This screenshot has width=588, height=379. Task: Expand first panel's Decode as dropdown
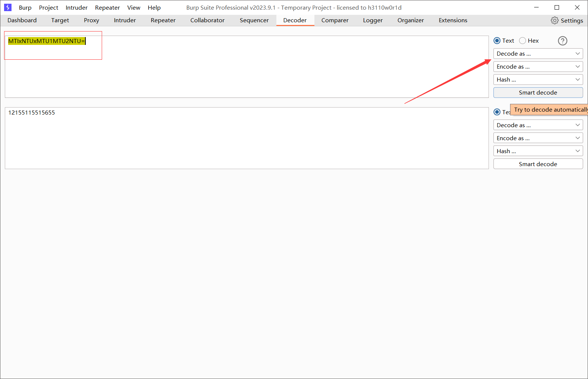point(538,54)
